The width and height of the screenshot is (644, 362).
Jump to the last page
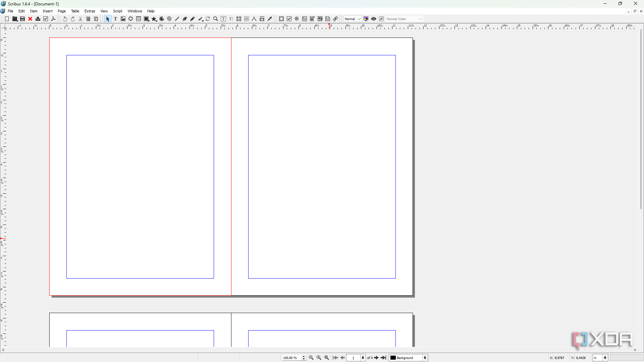[x=384, y=358]
